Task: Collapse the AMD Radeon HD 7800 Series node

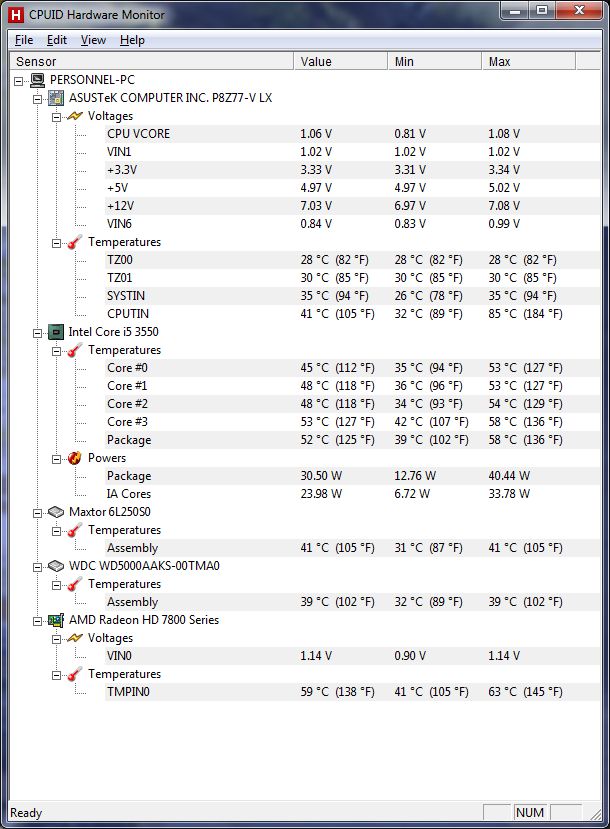Action: [39, 620]
